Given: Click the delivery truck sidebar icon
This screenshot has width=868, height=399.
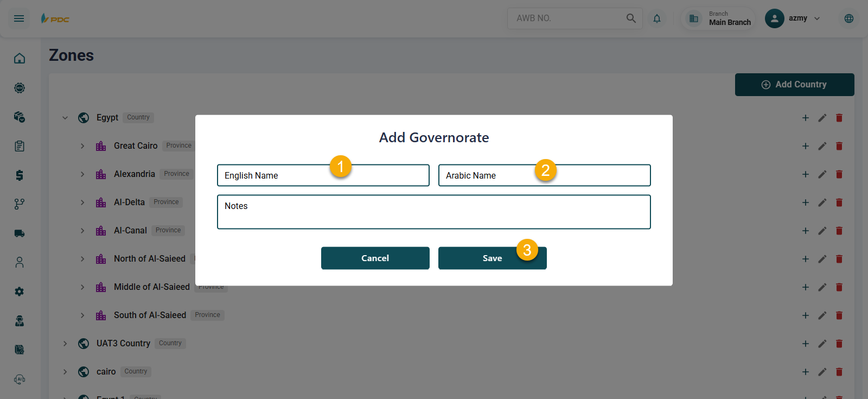Looking at the screenshot, I should click(x=20, y=233).
